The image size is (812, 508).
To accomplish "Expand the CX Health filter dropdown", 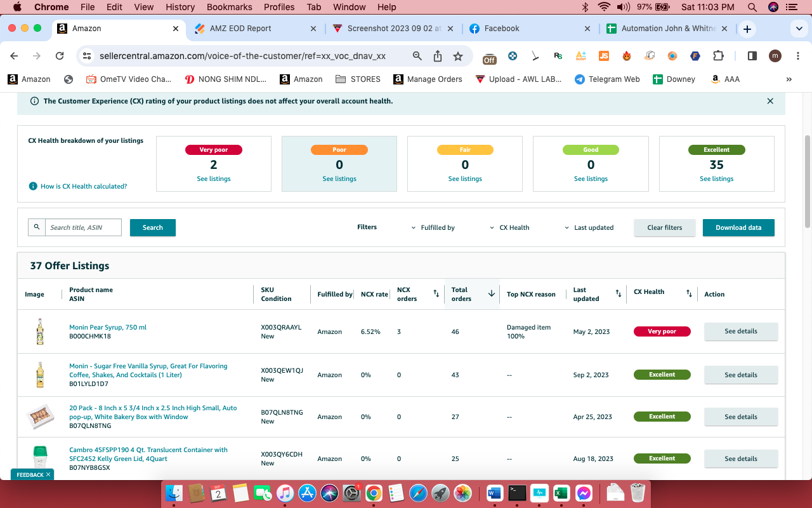I will point(511,227).
